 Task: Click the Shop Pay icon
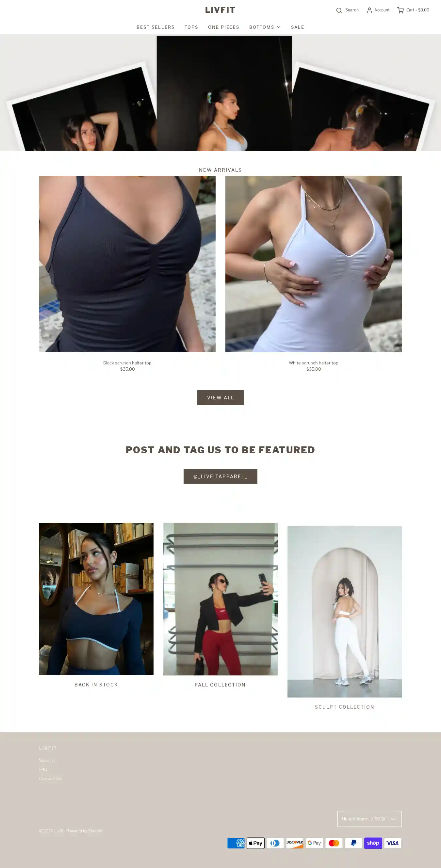coord(373,843)
